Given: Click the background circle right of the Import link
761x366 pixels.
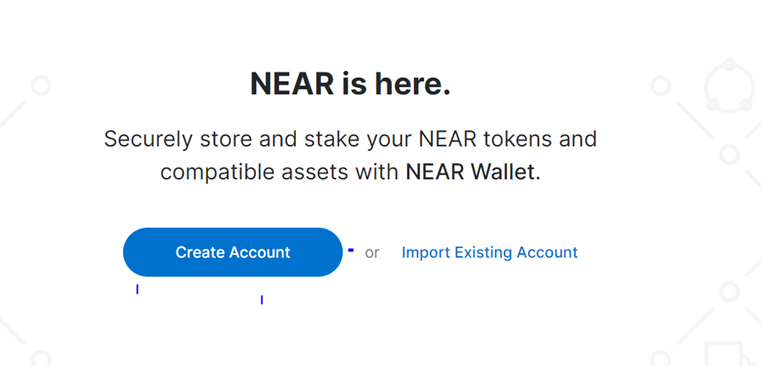Looking at the screenshot, I should click(729, 292).
